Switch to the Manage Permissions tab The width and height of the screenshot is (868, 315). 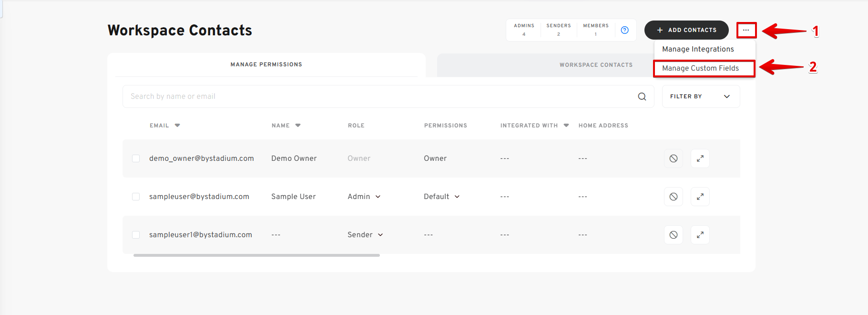tap(266, 64)
